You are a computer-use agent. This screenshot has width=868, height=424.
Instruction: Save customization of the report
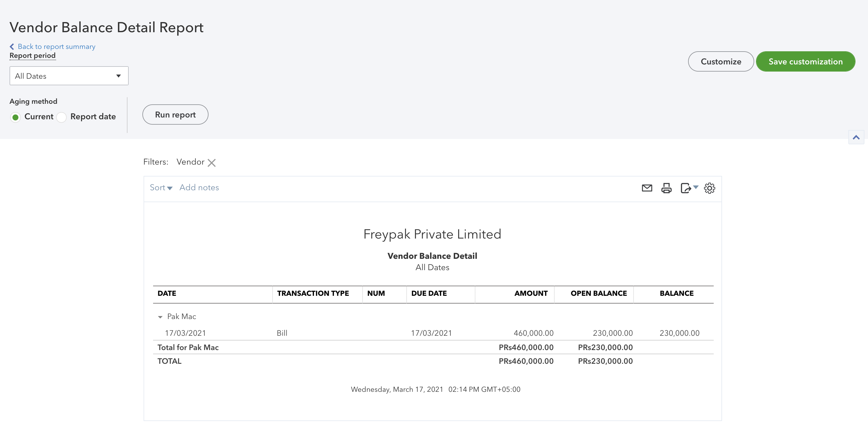(x=805, y=61)
